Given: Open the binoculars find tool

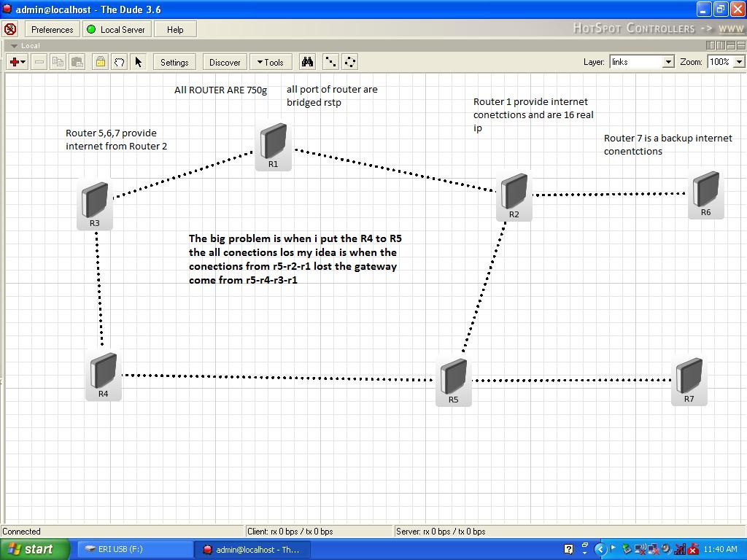Looking at the screenshot, I should coord(307,62).
